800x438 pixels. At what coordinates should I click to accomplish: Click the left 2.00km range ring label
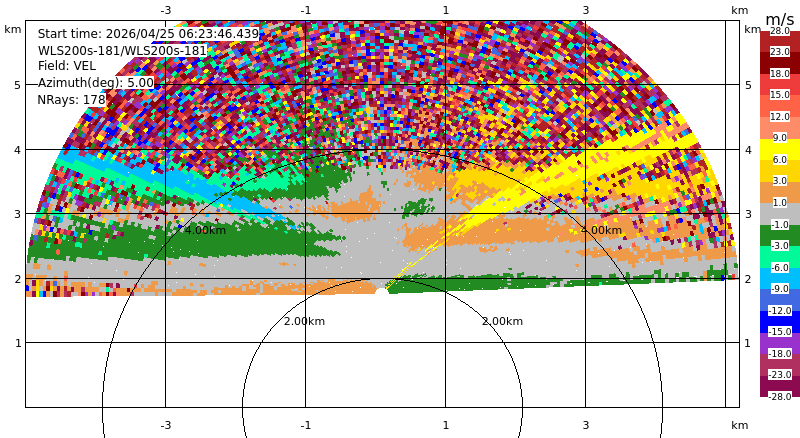[304, 321]
